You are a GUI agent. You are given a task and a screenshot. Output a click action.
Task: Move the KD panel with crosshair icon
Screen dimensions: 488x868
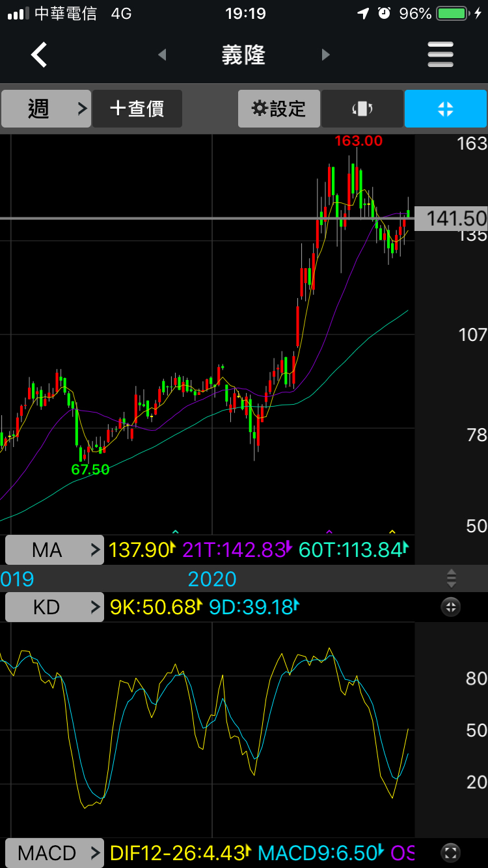click(x=450, y=608)
